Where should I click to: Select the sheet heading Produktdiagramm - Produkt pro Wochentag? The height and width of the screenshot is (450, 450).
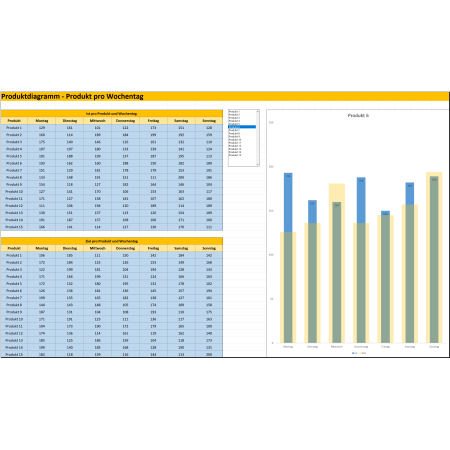pyautogui.click(x=72, y=96)
